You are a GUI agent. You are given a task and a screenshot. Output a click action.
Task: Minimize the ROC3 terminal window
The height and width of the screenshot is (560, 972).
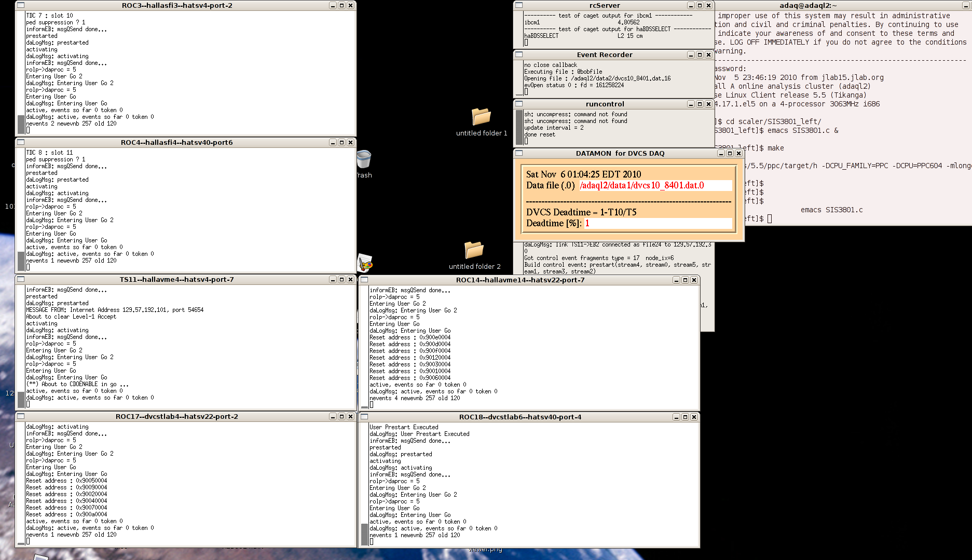pyautogui.click(x=333, y=5)
